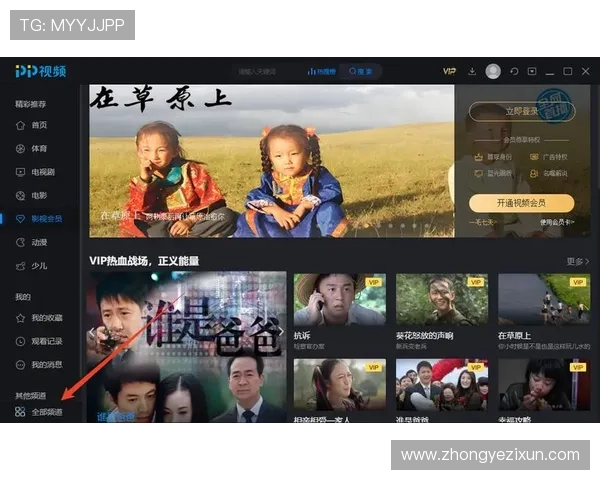
Task: Show next slide in 谁是爸爸 carousel
Action: point(281,331)
